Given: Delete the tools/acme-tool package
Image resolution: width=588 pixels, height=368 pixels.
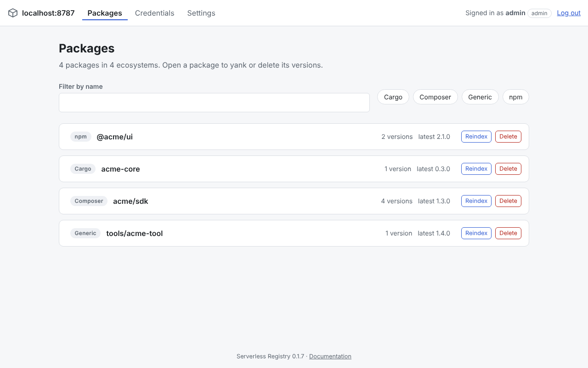Looking at the screenshot, I should click(508, 233).
